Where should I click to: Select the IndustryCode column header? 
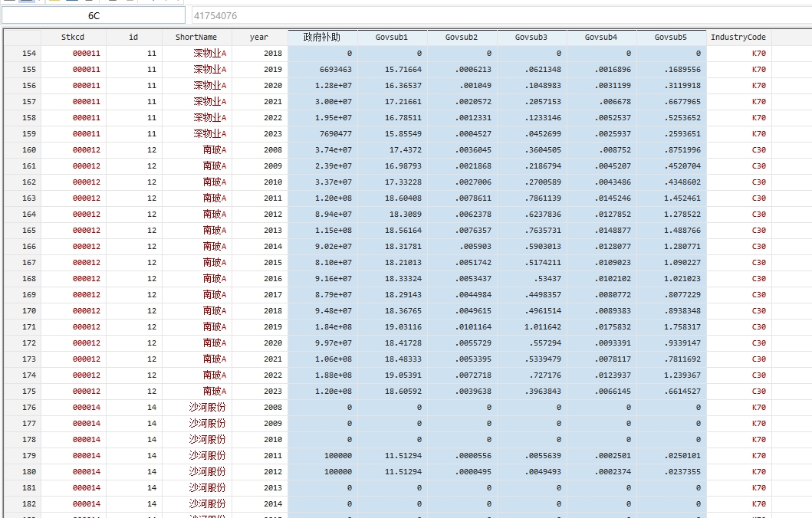[738, 37]
